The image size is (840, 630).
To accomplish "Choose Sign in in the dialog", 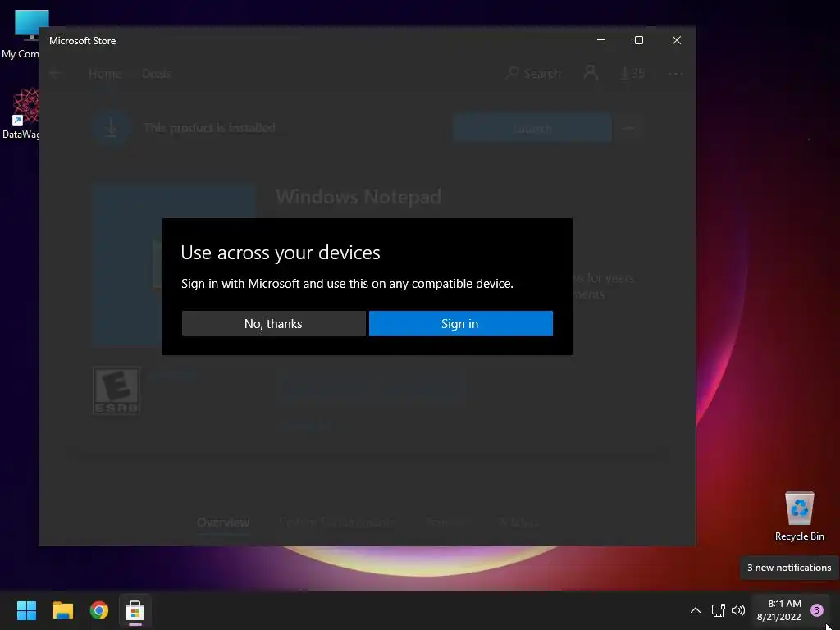I will pyautogui.click(x=461, y=323).
